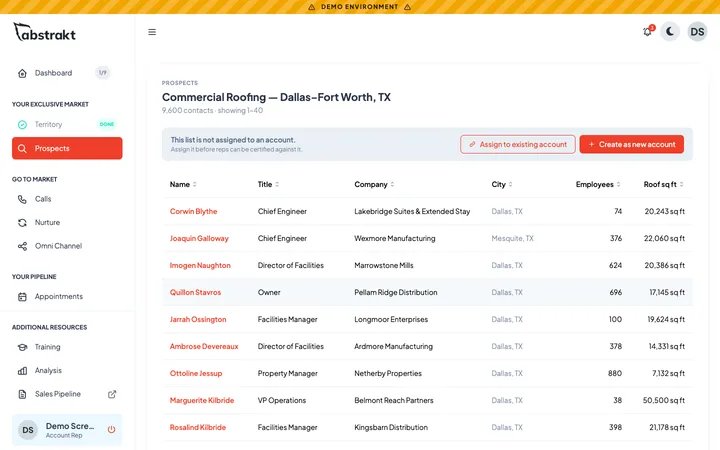Click Assign to existing account button
The height and width of the screenshot is (450, 720).
[518, 144]
